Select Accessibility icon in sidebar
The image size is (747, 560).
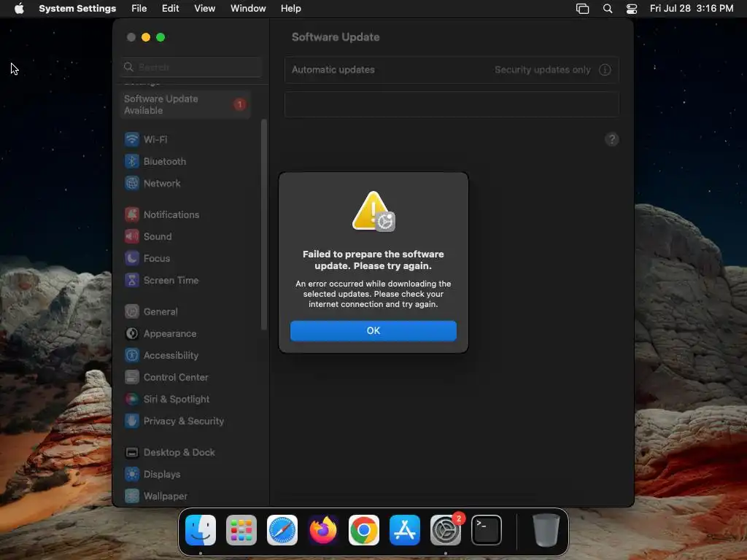[x=132, y=356]
